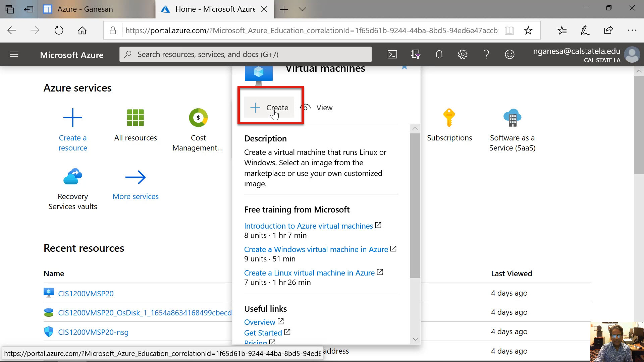This screenshot has width=644, height=362.
Task: Open portal settings gear
Action: tap(463, 54)
